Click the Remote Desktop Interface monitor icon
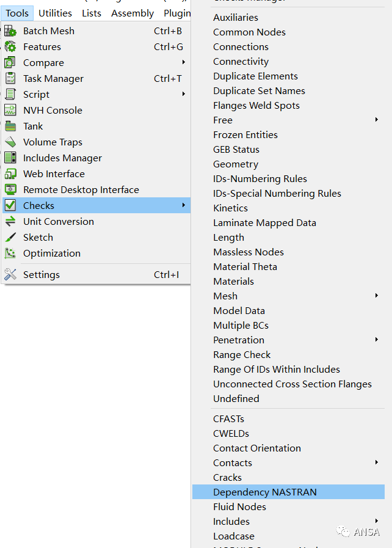The width and height of the screenshot is (392, 548). tap(10, 190)
